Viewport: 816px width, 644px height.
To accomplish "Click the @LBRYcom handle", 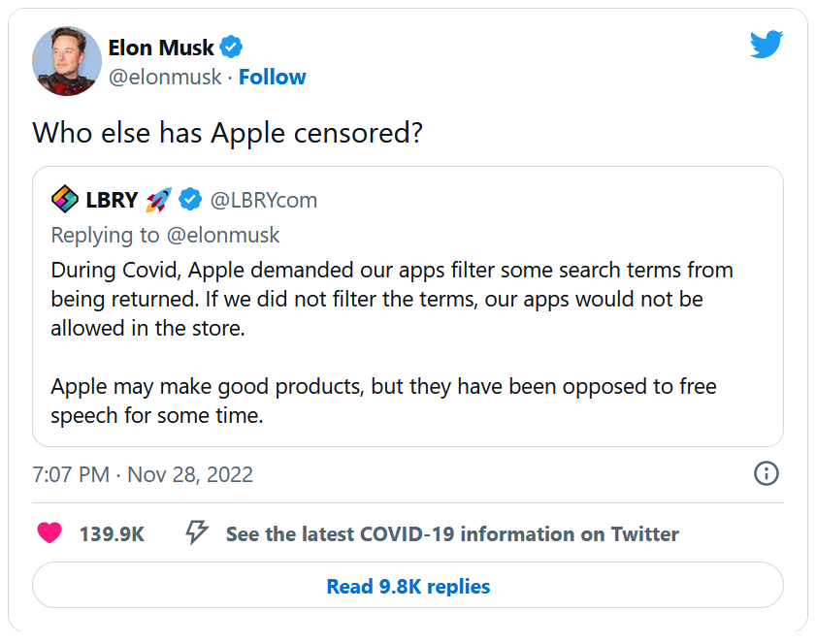I will click(x=264, y=200).
